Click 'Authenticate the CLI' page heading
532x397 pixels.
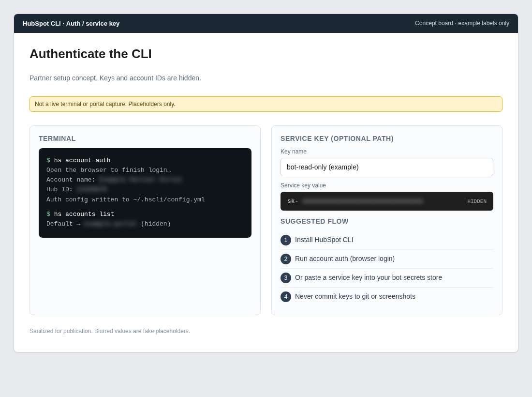coord(90,54)
